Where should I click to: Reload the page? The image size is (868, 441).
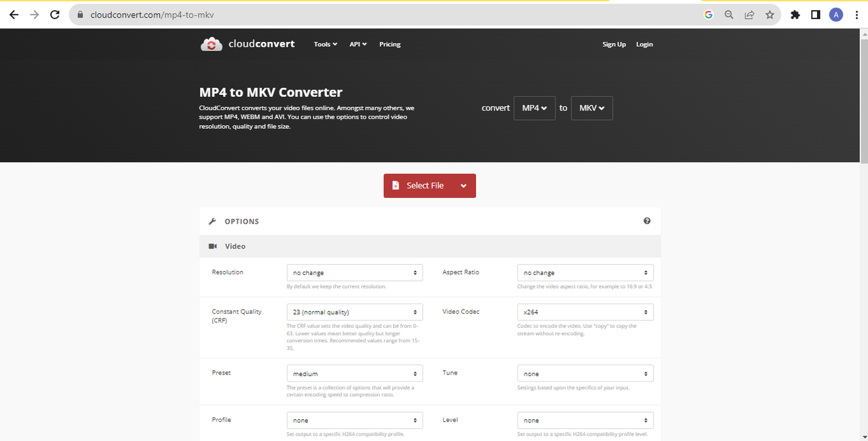(x=55, y=14)
